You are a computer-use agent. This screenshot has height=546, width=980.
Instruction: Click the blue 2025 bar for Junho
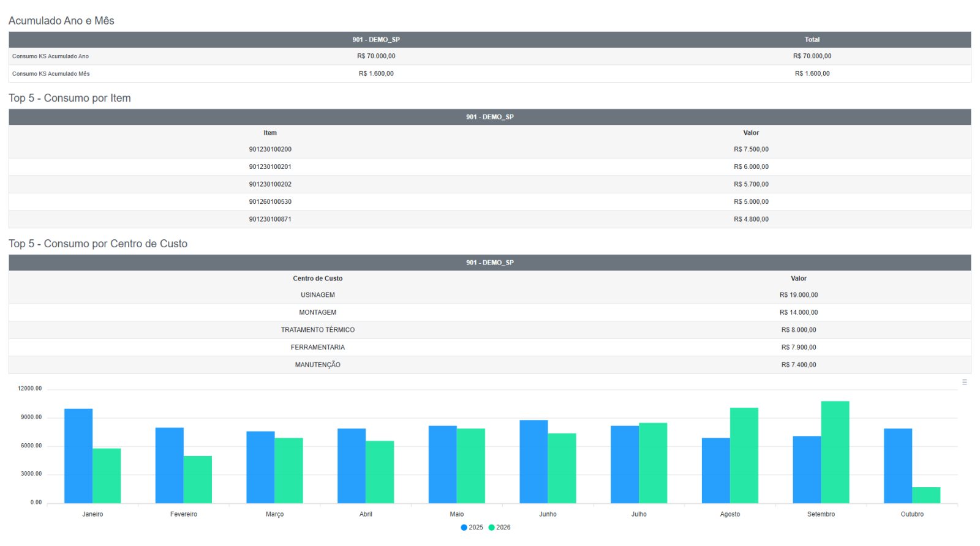pos(533,462)
